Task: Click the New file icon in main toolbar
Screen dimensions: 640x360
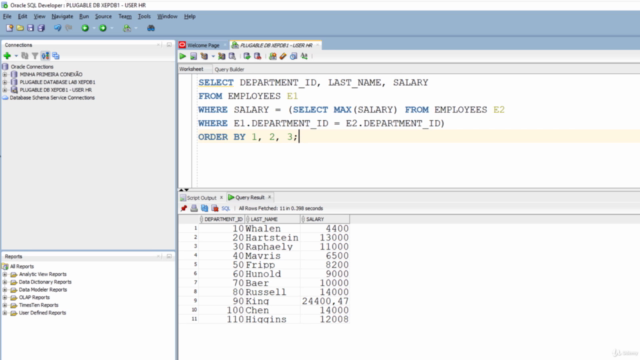Action: coord(9,28)
